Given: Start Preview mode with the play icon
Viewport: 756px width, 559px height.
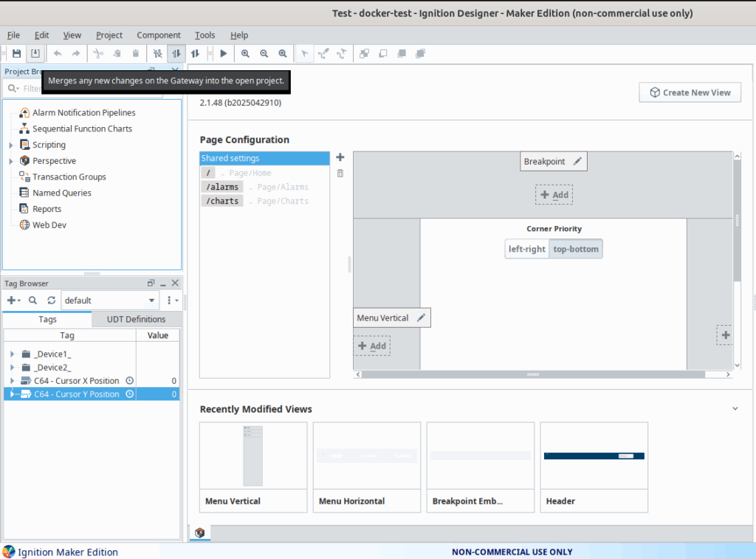Looking at the screenshot, I should click(223, 53).
